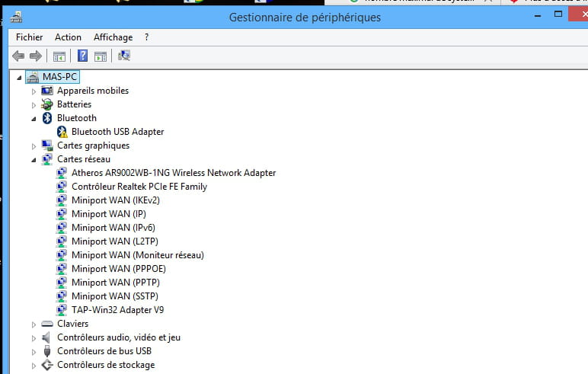Toggle the Action pane toolbar icon

coord(100,56)
